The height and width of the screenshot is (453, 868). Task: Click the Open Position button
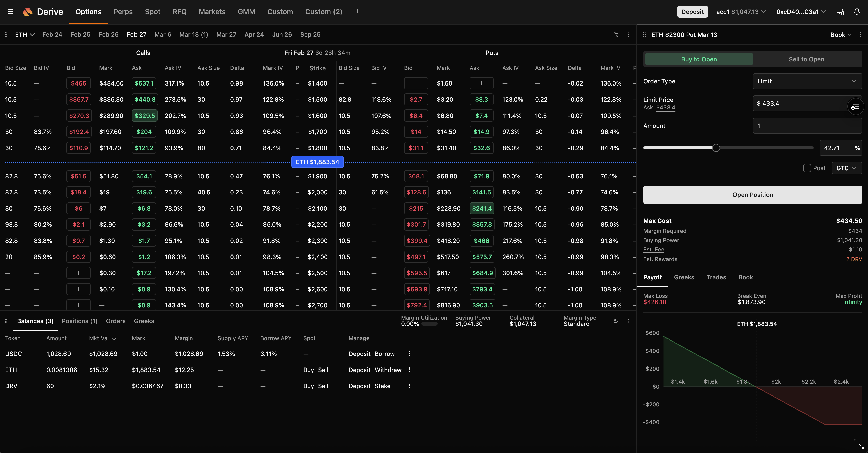point(752,195)
